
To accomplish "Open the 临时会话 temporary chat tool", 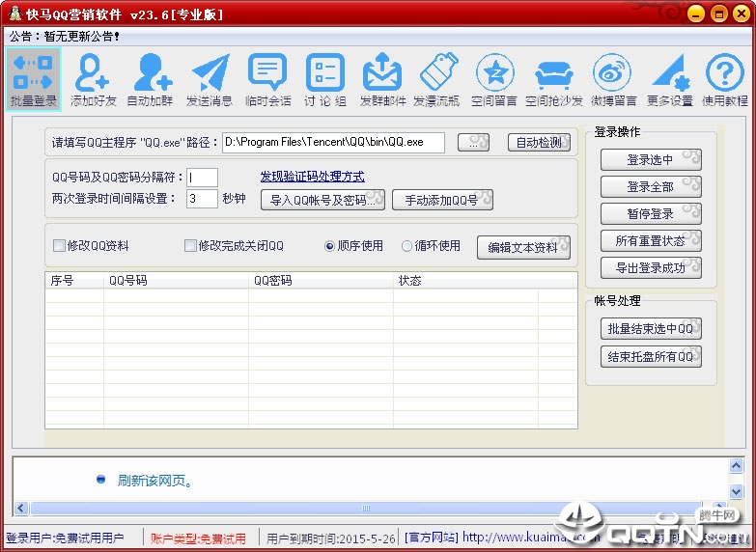I will (x=267, y=79).
